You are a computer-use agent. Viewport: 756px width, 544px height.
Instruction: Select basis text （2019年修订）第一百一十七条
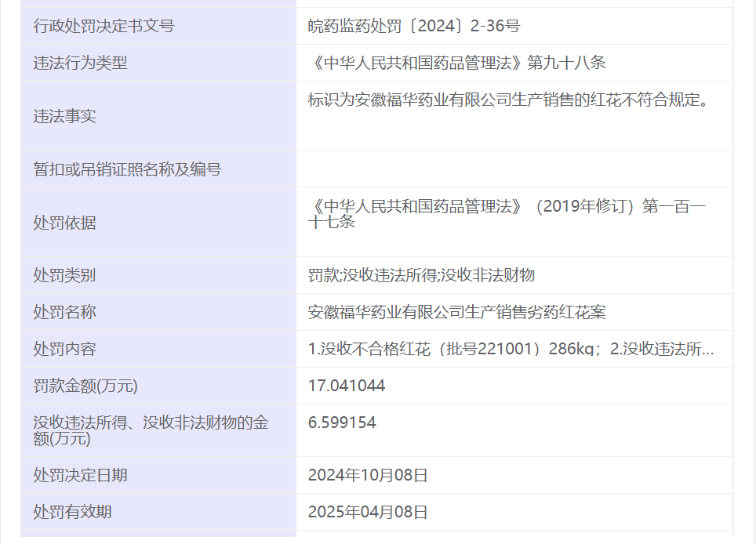click(507, 214)
